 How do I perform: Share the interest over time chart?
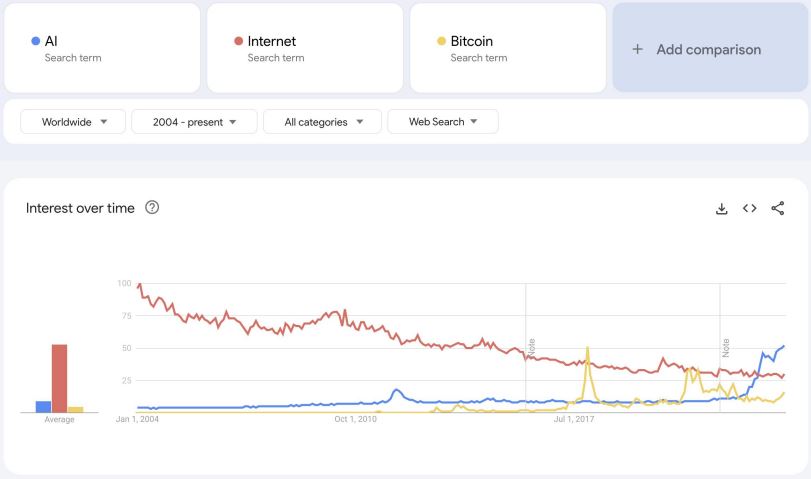tap(778, 208)
